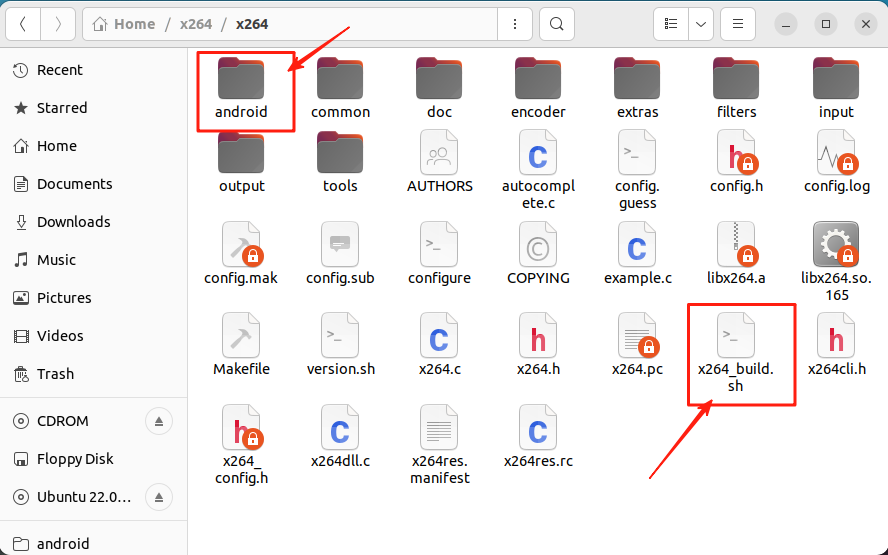Select the x264cli.h header
Screen dimensions: 888x555
pos(836,344)
